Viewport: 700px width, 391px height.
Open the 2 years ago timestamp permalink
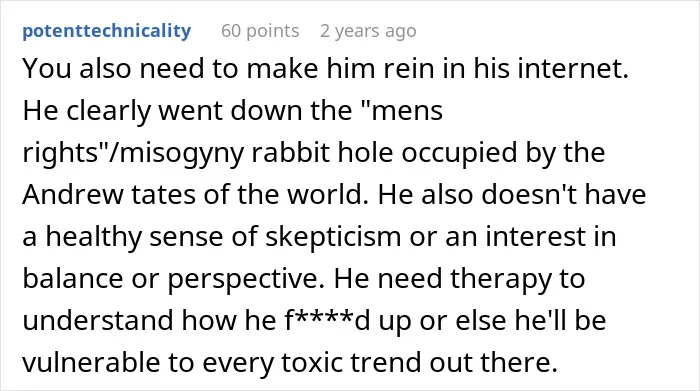coord(368,31)
